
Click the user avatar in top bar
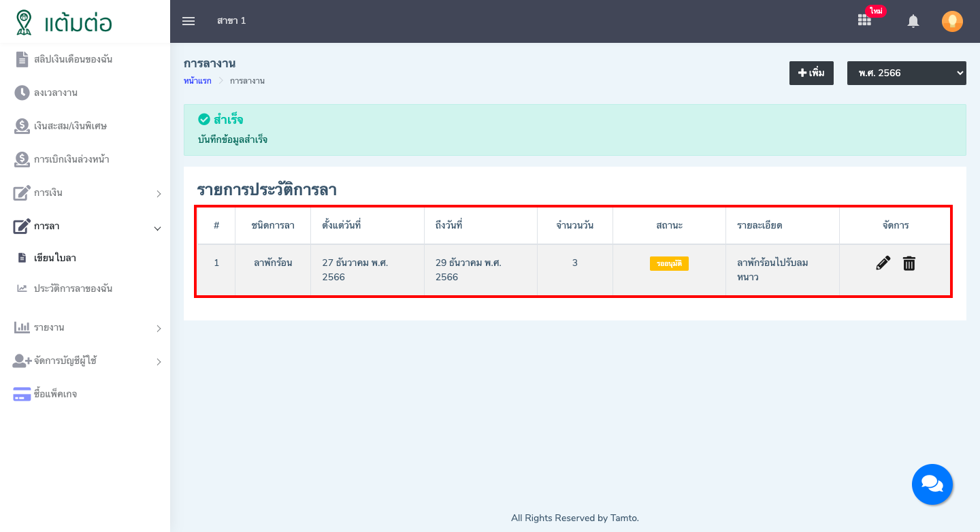952,21
